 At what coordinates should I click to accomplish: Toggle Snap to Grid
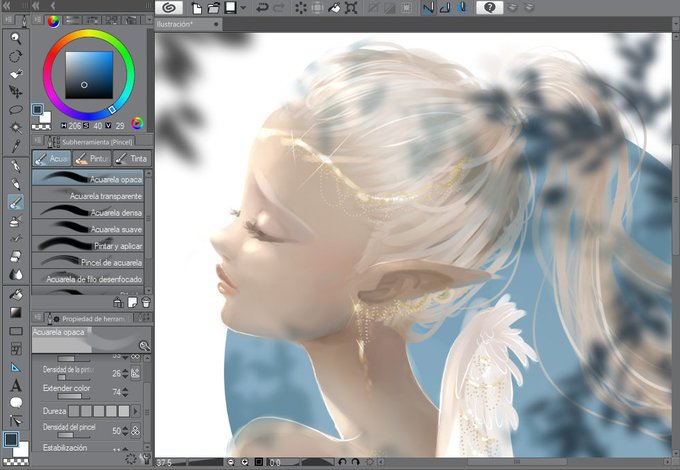(x=461, y=8)
